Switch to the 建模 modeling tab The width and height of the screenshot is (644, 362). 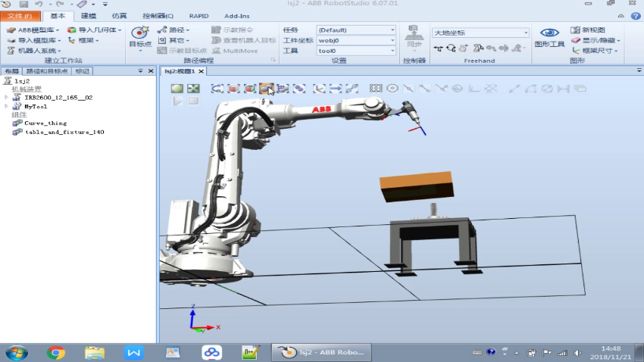click(x=89, y=16)
